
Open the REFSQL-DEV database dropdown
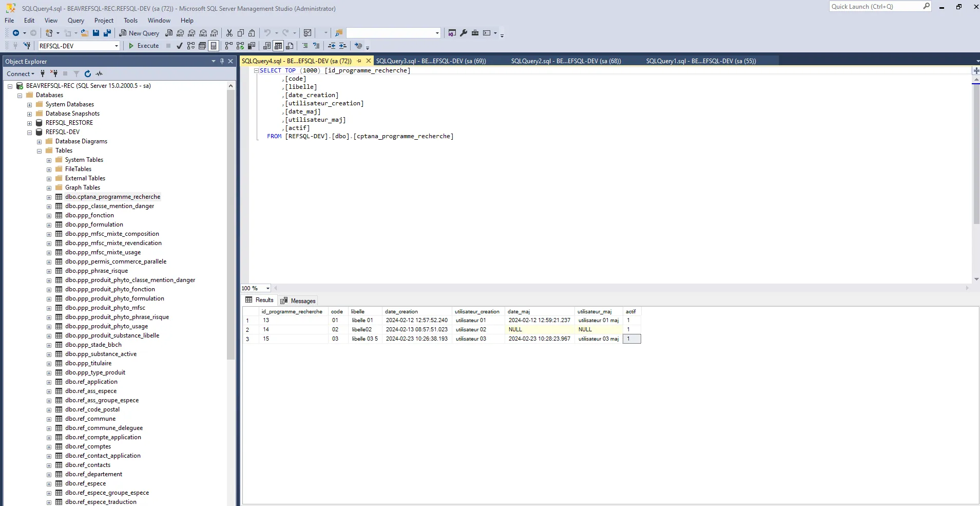(117, 46)
